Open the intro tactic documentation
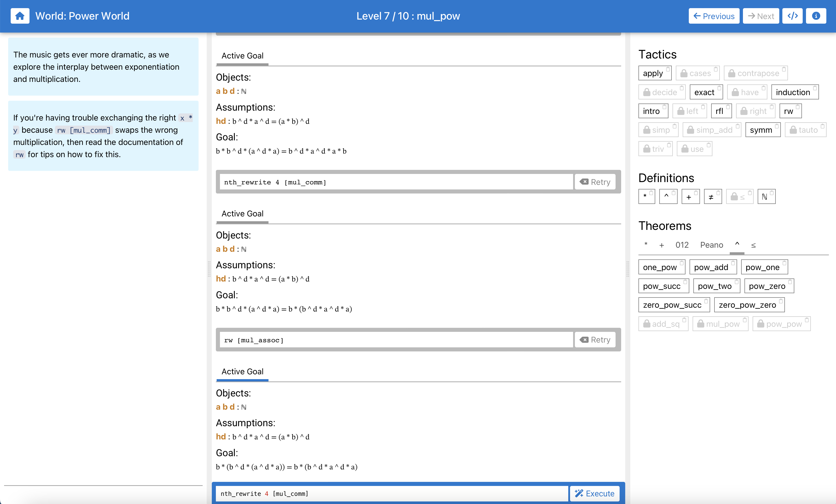This screenshot has width=836, height=504. click(x=653, y=111)
